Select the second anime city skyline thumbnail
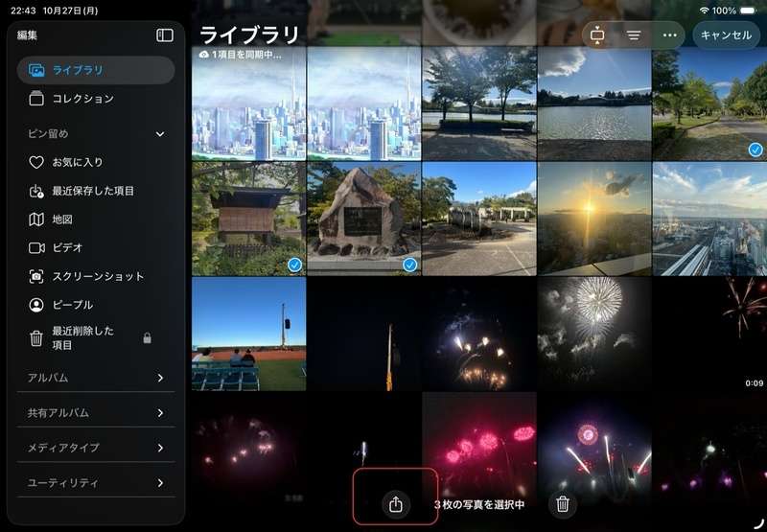The image size is (767, 532). (x=364, y=104)
